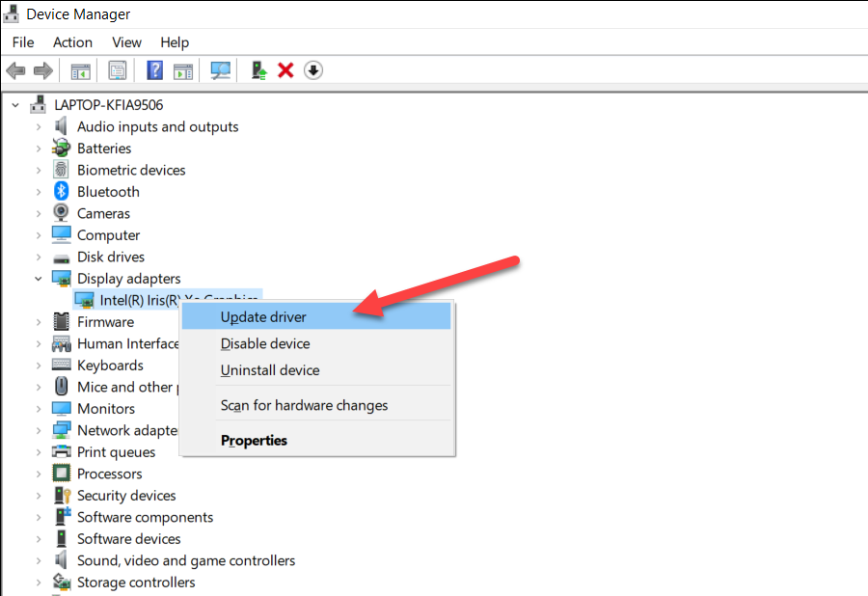Select the Computer category label
The width and height of the screenshot is (868, 596).
[x=108, y=235]
